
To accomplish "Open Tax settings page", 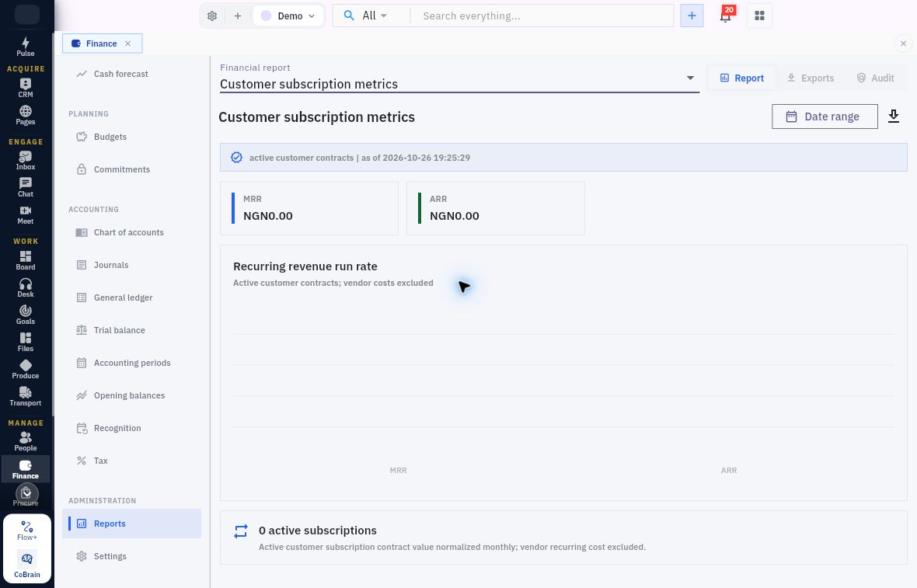I will pyautogui.click(x=131, y=461).
